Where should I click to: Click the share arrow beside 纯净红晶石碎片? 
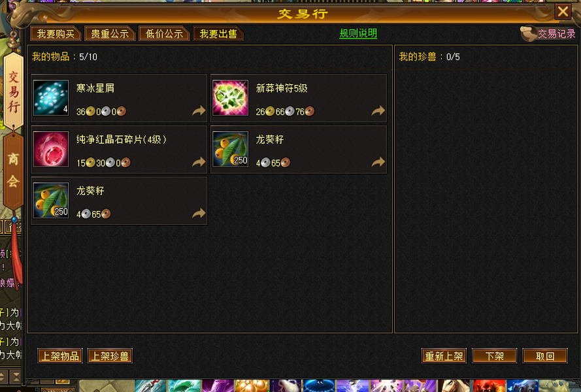pyautogui.click(x=199, y=161)
